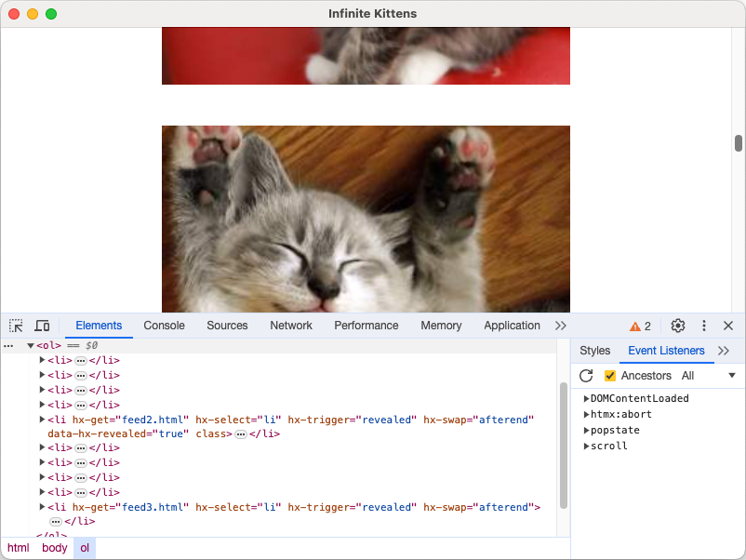Click the warning counter showing 2 issues

[638, 326]
